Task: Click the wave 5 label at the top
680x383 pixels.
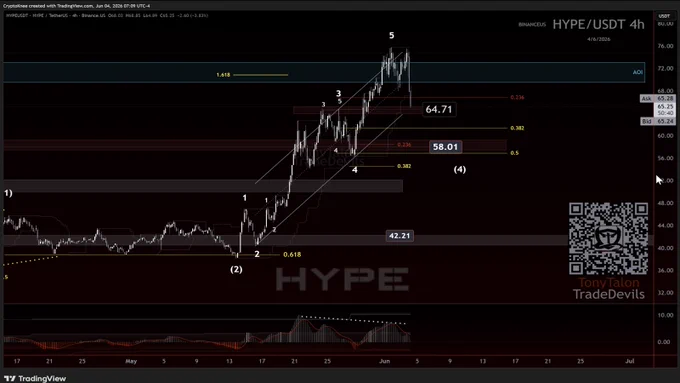Action: point(392,36)
